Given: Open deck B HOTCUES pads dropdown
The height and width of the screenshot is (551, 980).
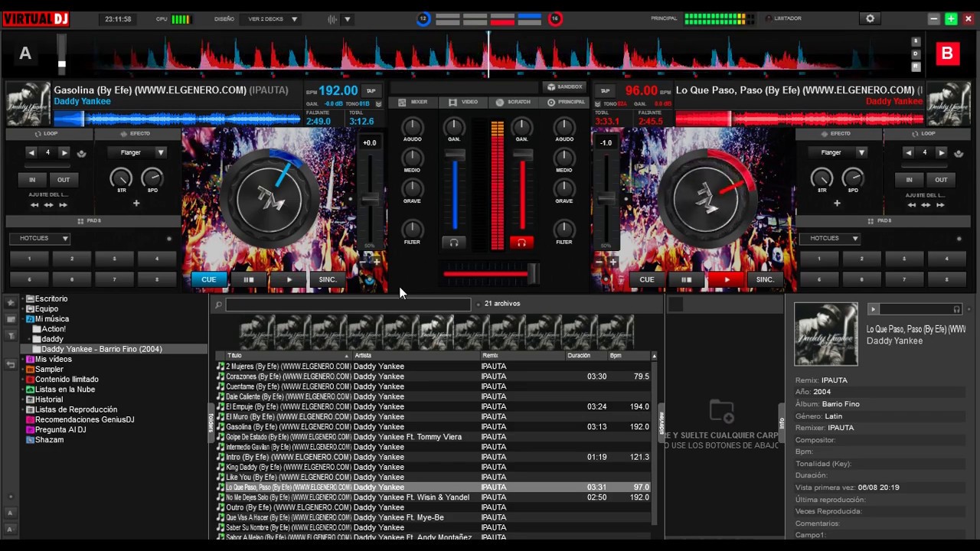Looking at the screenshot, I should tap(830, 238).
